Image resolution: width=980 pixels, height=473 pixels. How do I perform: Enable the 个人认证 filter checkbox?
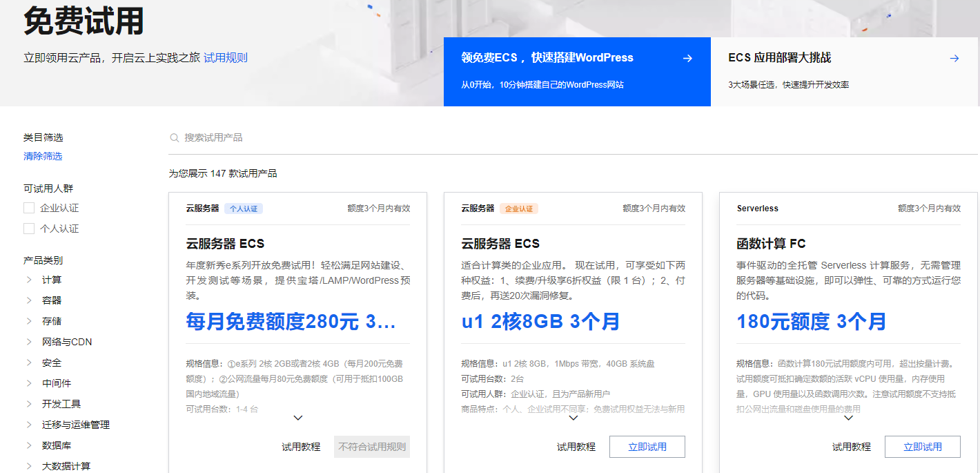click(x=28, y=228)
